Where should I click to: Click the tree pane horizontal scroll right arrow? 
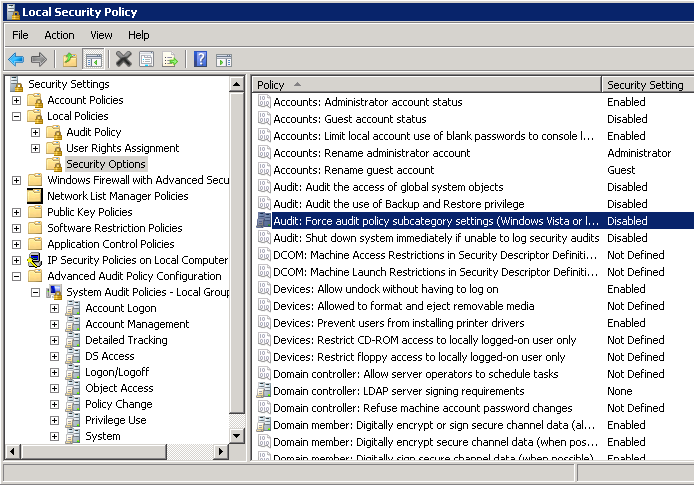click(x=220, y=451)
